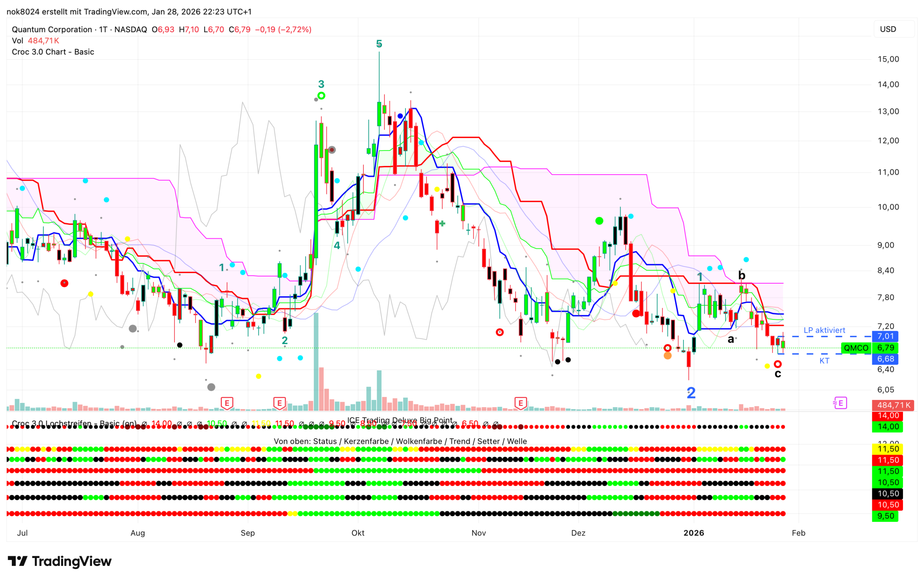
Task: Click the orange dot near late December low
Action: pos(667,356)
